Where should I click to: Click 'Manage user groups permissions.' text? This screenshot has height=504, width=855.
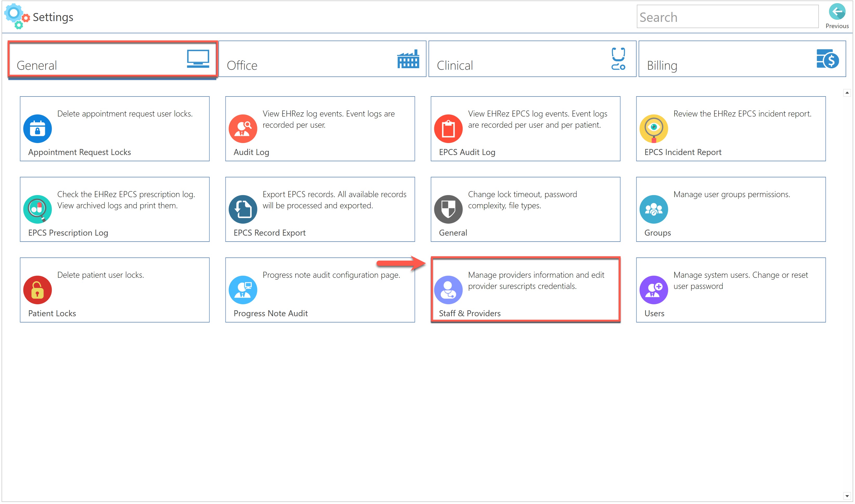click(x=732, y=194)
